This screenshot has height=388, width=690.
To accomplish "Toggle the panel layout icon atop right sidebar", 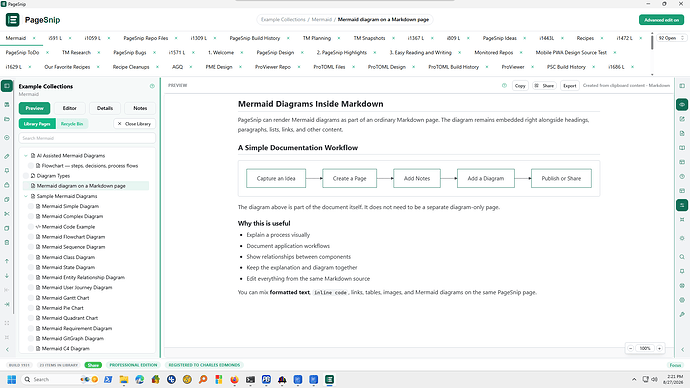I will (x=682, y=86).
